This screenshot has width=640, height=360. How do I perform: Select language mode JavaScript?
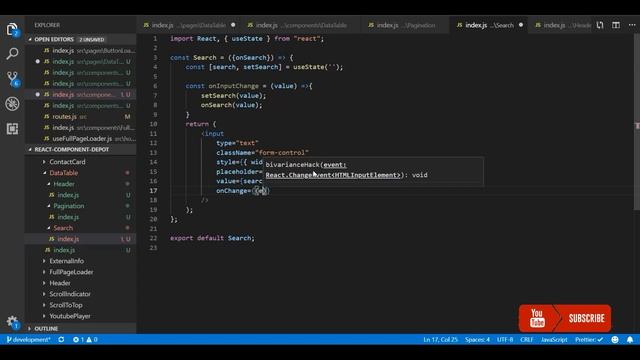tap(554, 340)
